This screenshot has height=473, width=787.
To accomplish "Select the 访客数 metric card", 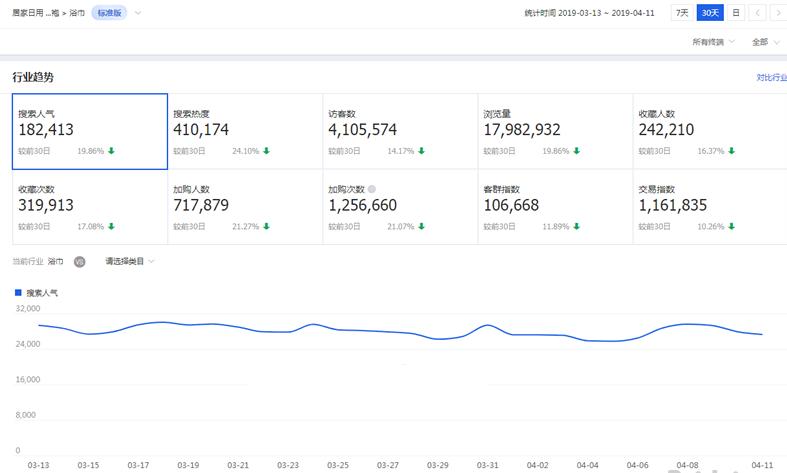I will point(399,132).
